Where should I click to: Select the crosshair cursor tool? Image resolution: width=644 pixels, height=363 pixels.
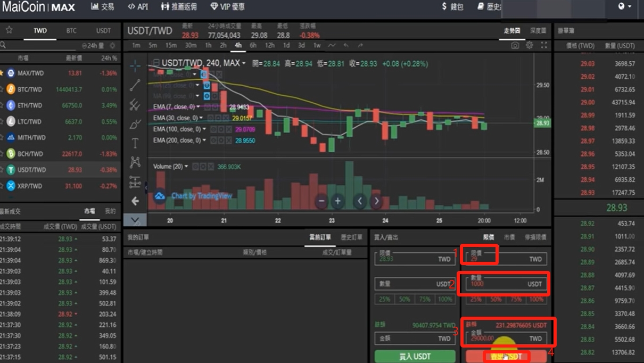[135, 67]
